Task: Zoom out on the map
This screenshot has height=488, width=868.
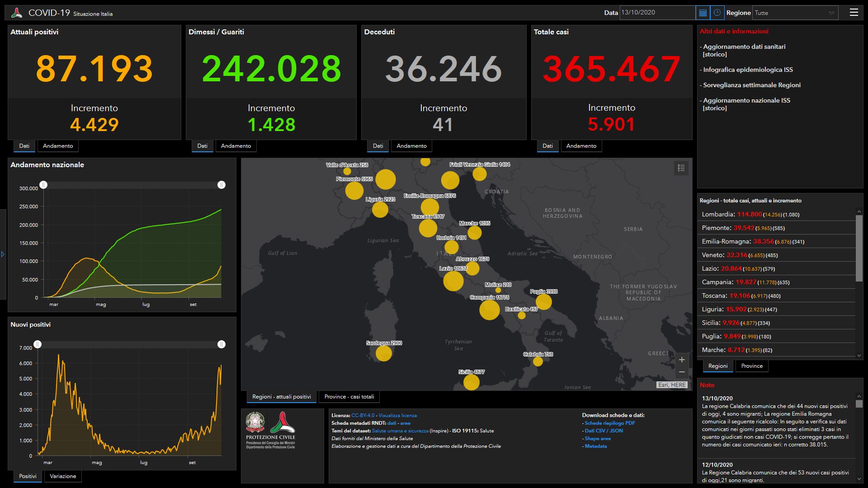Action: (682, 372)
